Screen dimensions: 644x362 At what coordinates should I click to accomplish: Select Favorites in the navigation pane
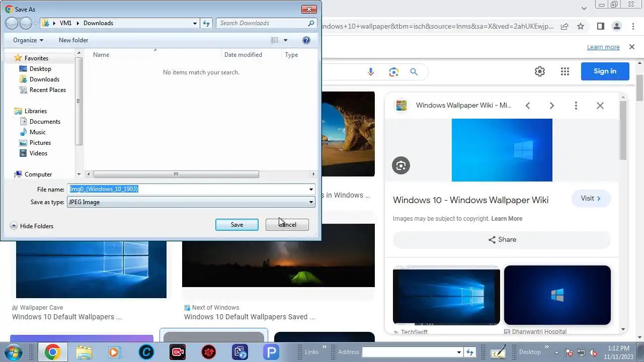coord(36,58)
